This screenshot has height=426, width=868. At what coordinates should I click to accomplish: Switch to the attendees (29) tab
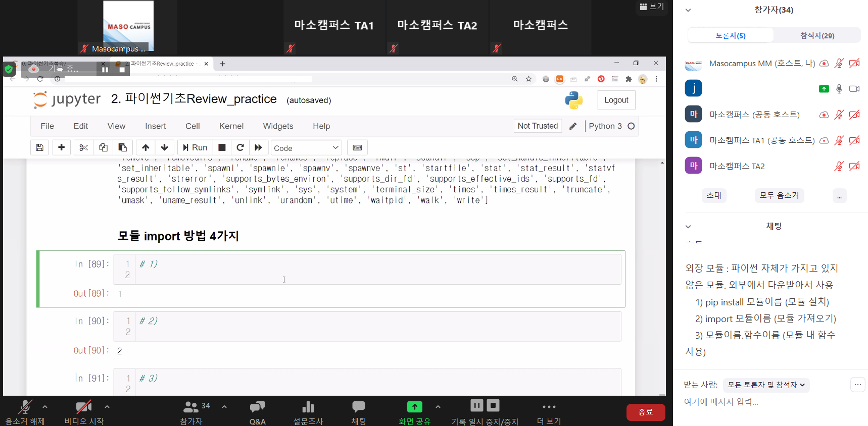817,35
